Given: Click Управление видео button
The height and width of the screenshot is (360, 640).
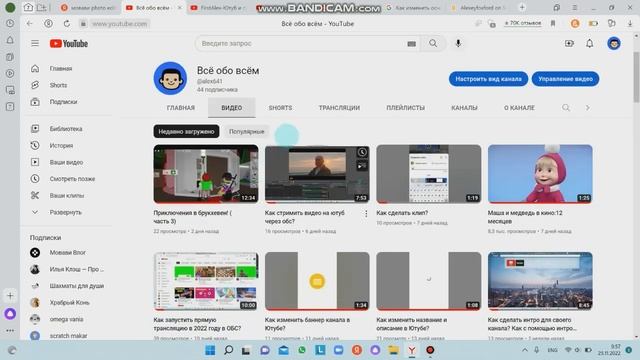Looking at the screenshot, I should click(565, 79).
